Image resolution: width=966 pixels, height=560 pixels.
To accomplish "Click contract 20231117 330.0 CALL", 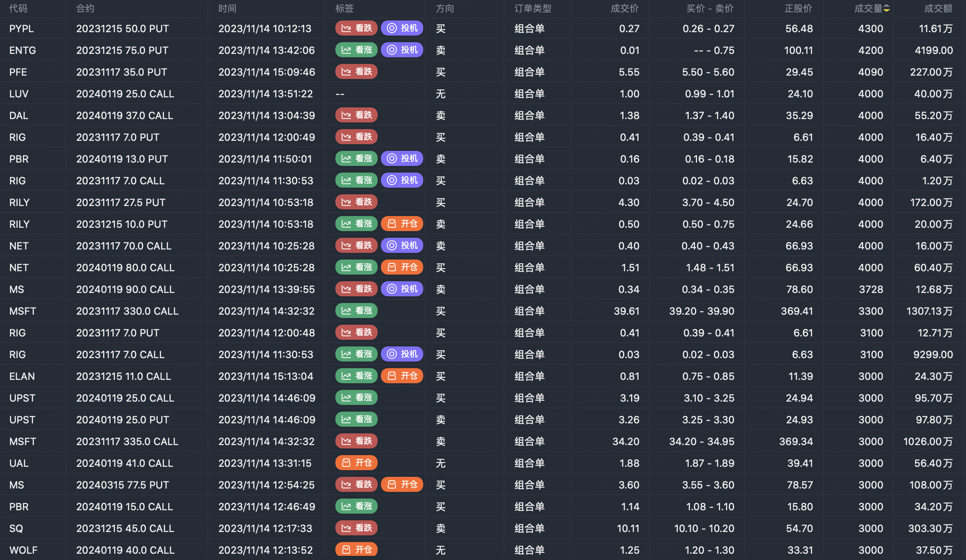I will pyautogui.click(x=127, y=311).
